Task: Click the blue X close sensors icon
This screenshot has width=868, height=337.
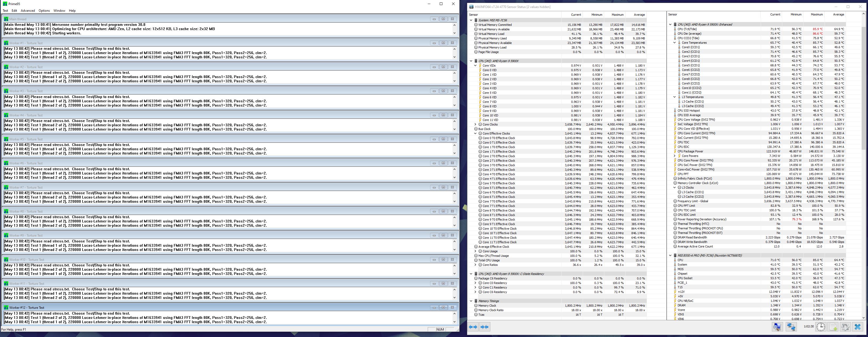Action: click(858, 327)
